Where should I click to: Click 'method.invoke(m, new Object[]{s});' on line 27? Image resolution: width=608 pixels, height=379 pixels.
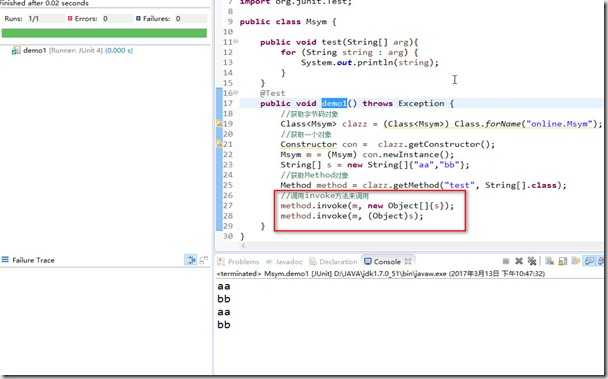[367, 206]
